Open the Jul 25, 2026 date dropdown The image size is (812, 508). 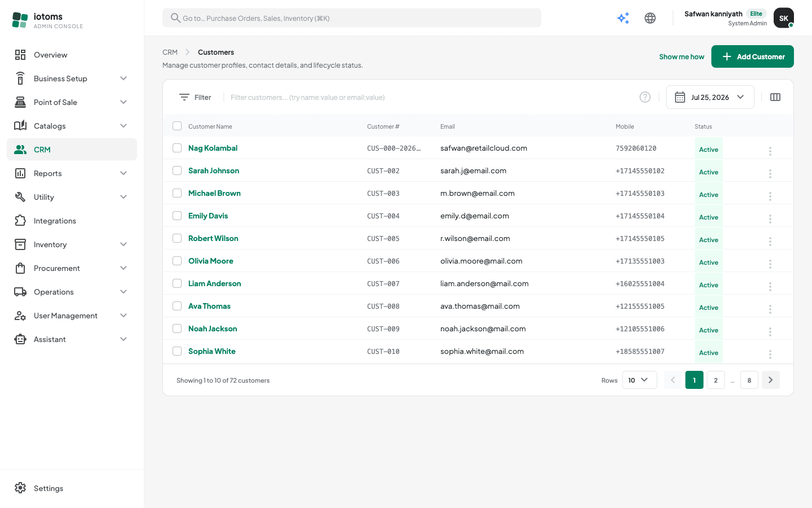pos(710,97)
